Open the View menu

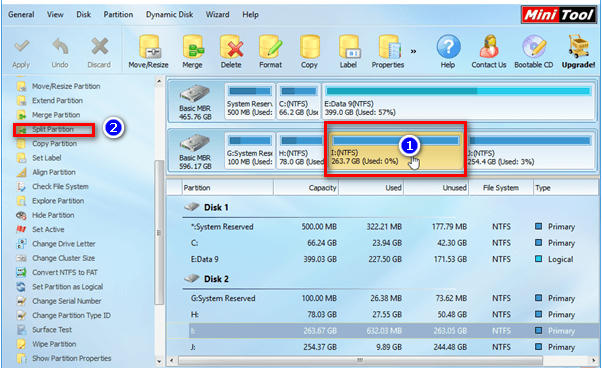[55, 15]
